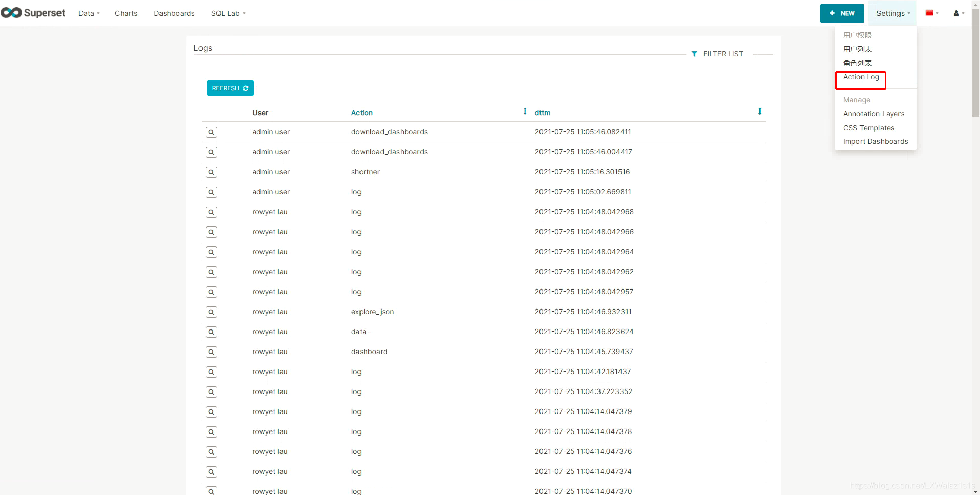Toggle the Settings dropdown

coord(893,13)
